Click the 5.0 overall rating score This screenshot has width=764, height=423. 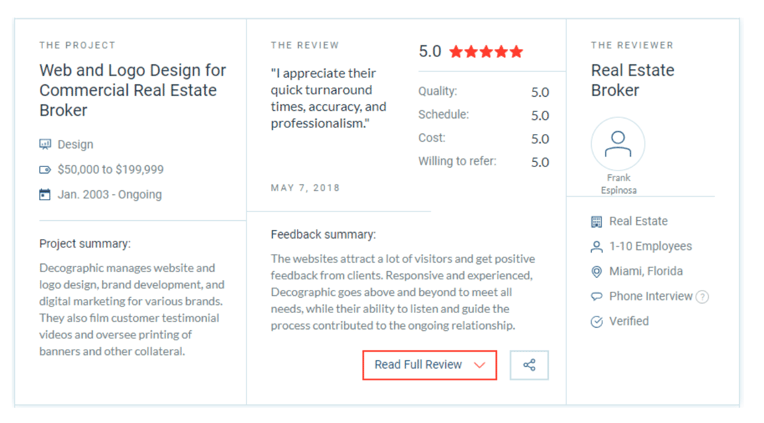[x=430, y=51]
